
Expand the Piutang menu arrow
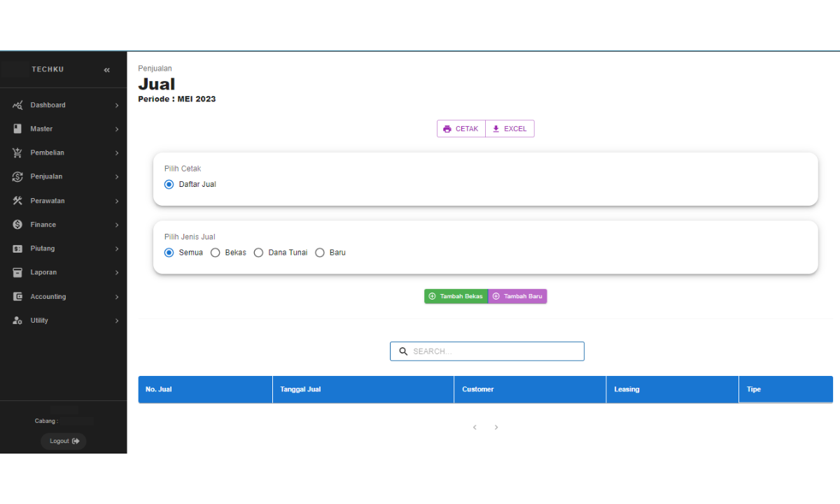(117, 249)
